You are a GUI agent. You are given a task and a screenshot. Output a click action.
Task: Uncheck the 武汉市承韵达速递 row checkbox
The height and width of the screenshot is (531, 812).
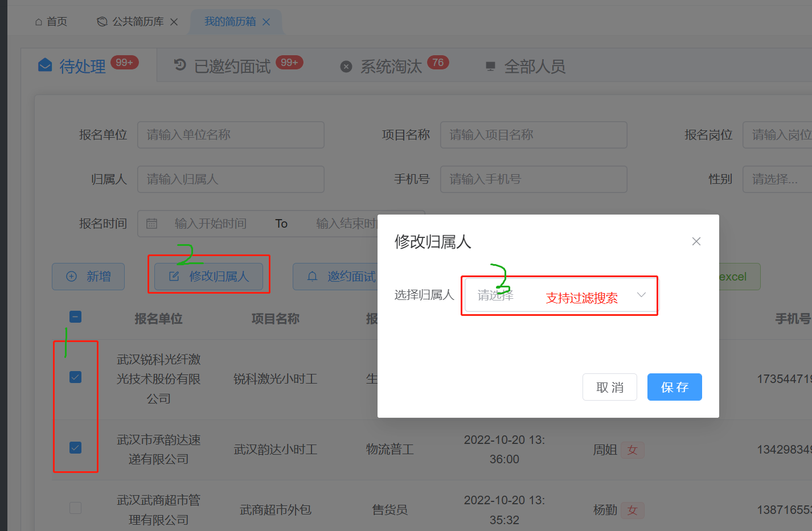click(75, 448)
